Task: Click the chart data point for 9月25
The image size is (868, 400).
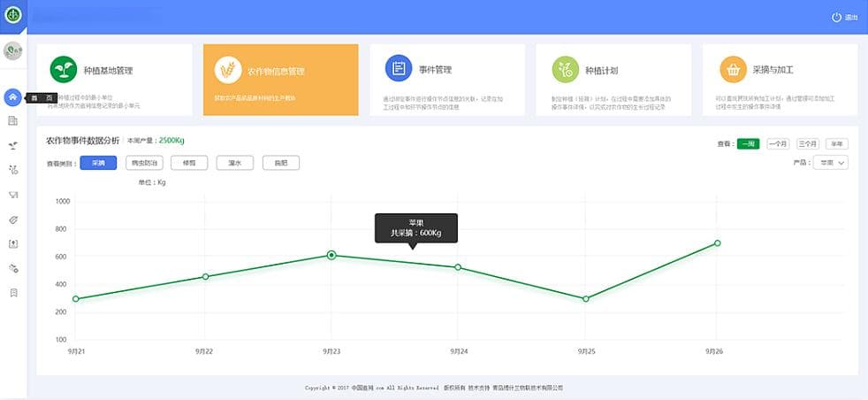Action: 586,299
